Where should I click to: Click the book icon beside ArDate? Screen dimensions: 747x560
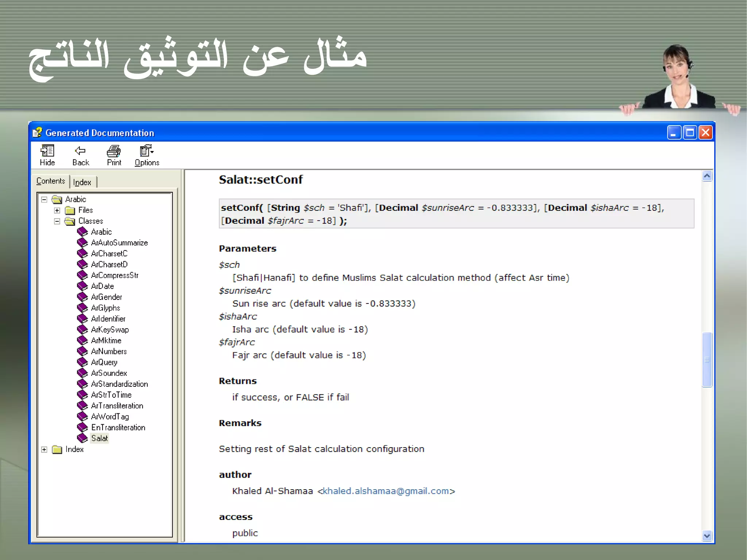point(82,286)
